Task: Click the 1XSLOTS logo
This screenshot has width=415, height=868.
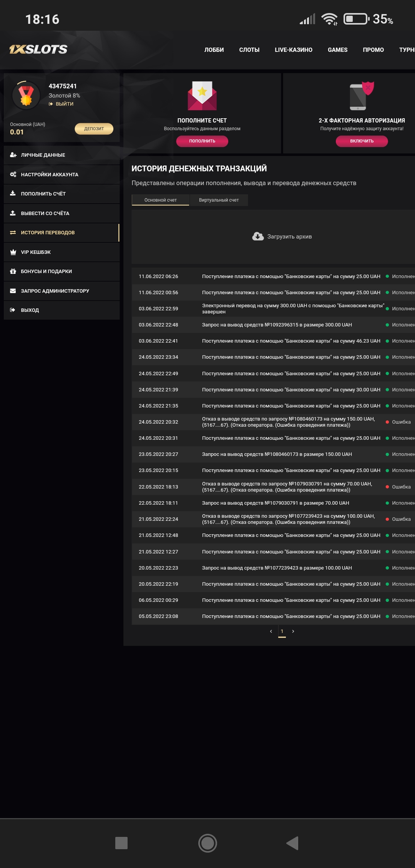Action: tap(38, 50)
